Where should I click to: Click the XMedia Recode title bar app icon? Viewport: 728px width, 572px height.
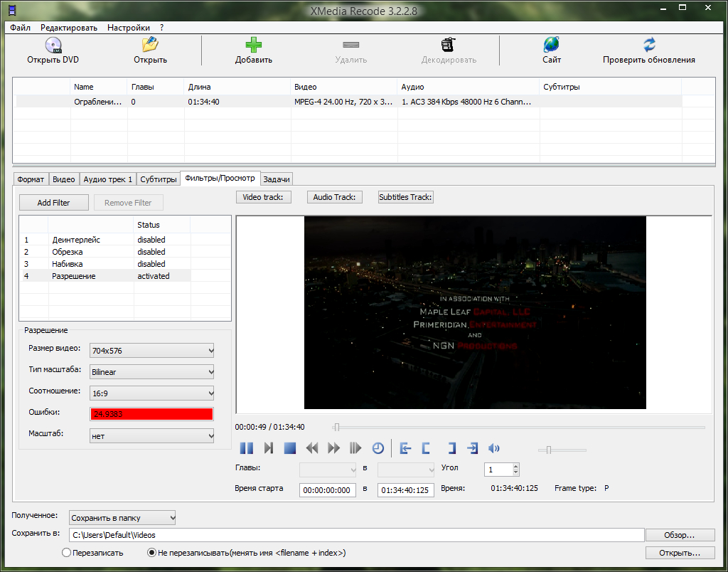[12, 9]
